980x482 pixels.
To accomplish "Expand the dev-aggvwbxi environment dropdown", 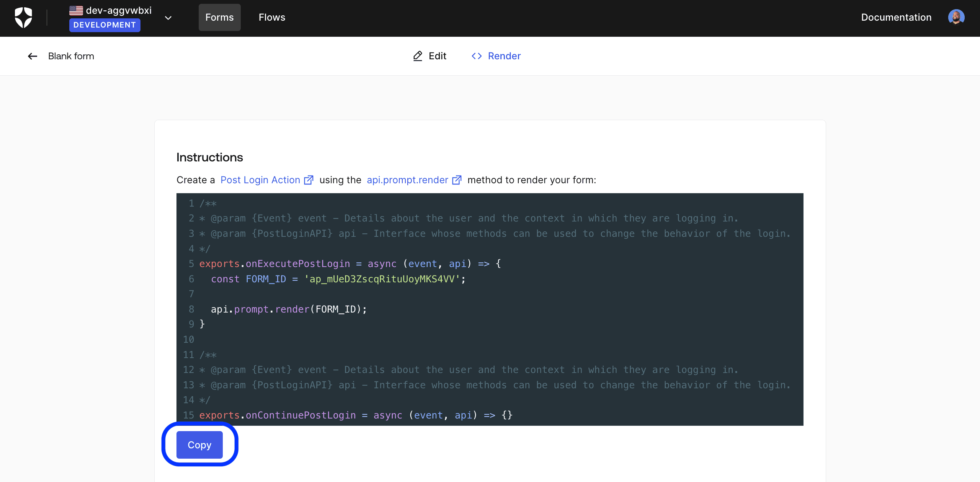I will (169, 17).
